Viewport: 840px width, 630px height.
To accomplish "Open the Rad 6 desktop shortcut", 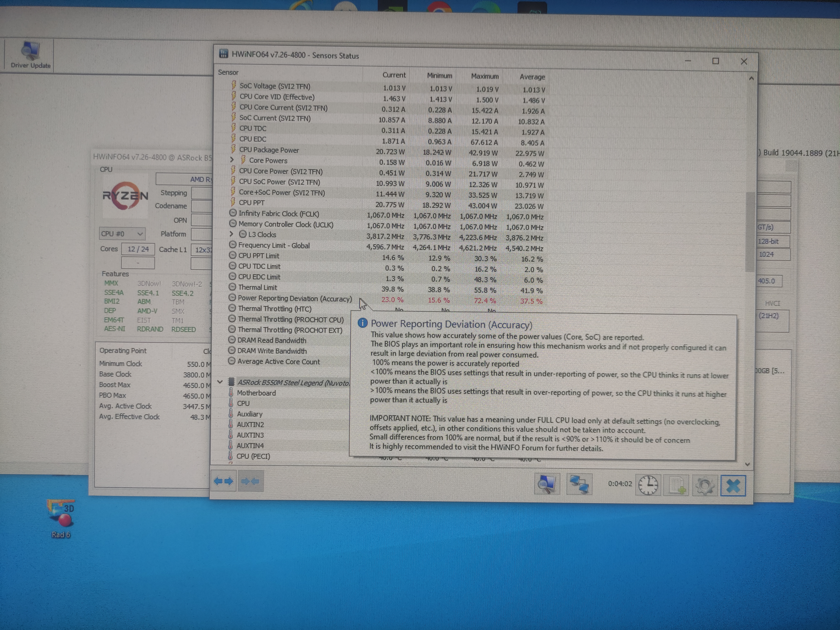I will tap(61, 519).
